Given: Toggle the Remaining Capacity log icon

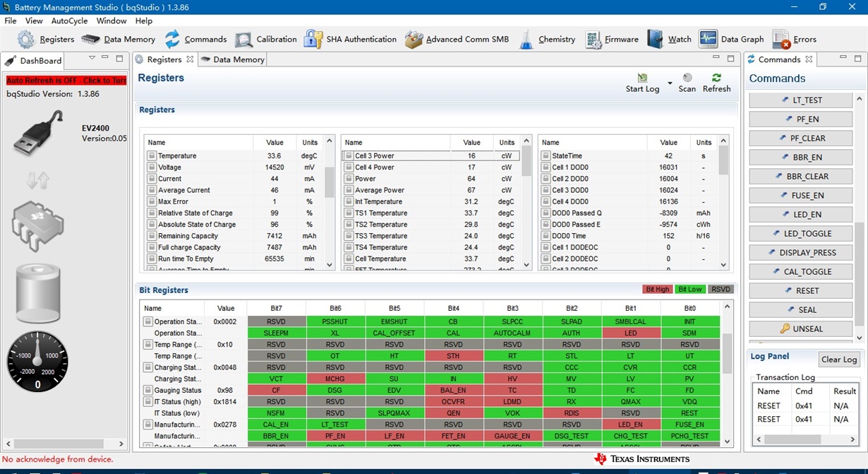Looking at the screenshot, I should pos(151,236).
